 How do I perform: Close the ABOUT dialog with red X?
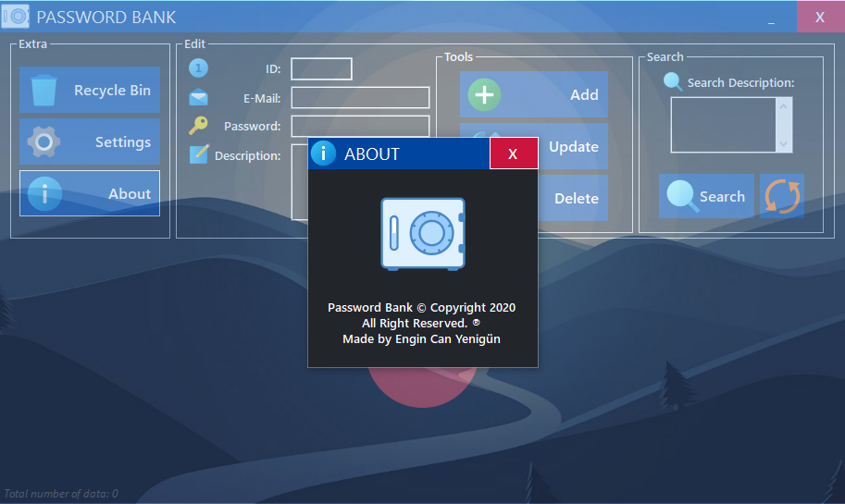513,154
